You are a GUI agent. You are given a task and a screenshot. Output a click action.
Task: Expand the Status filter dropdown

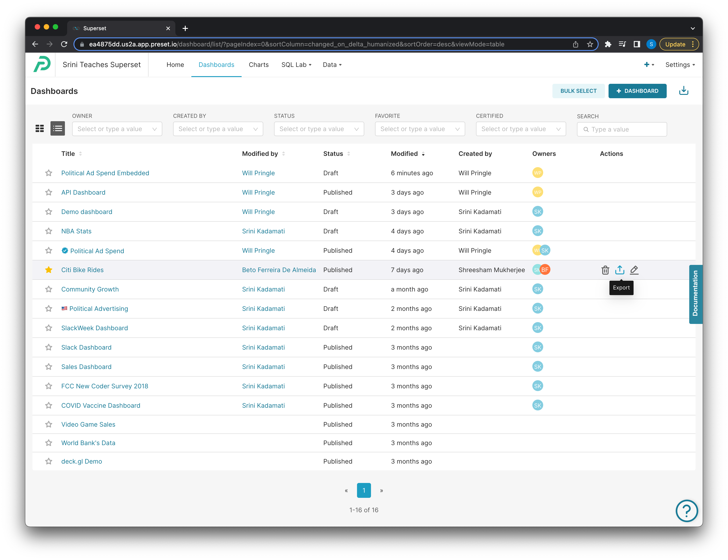(319, 129)
